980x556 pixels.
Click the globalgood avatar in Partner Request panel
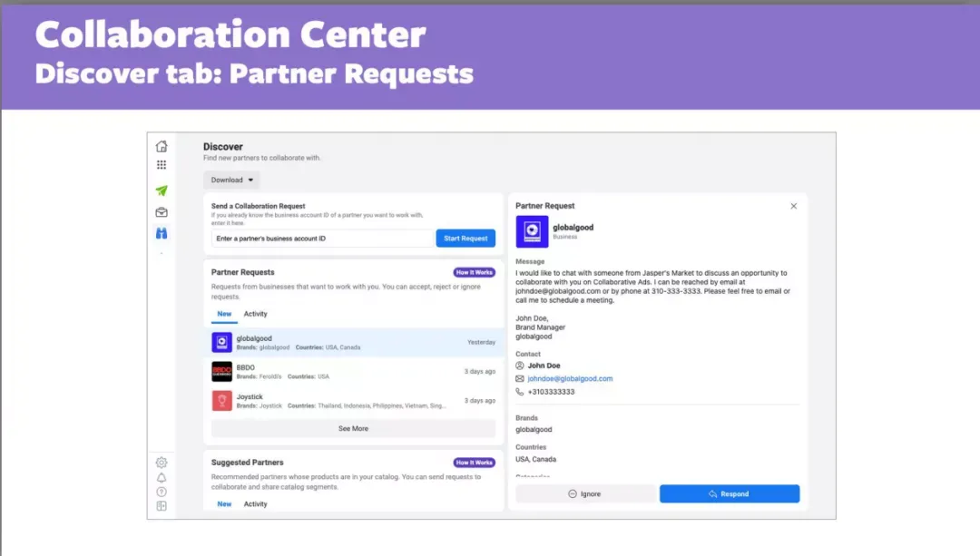532,232
